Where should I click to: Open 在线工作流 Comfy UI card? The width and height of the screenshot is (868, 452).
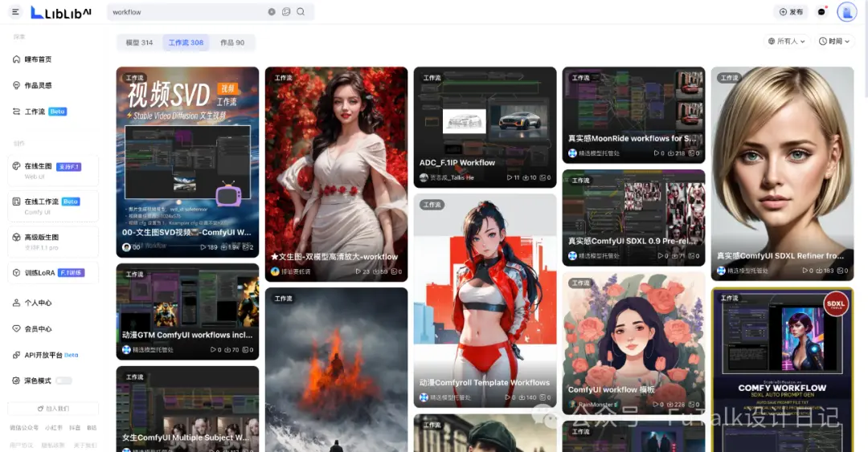click(x=53, y=206)
